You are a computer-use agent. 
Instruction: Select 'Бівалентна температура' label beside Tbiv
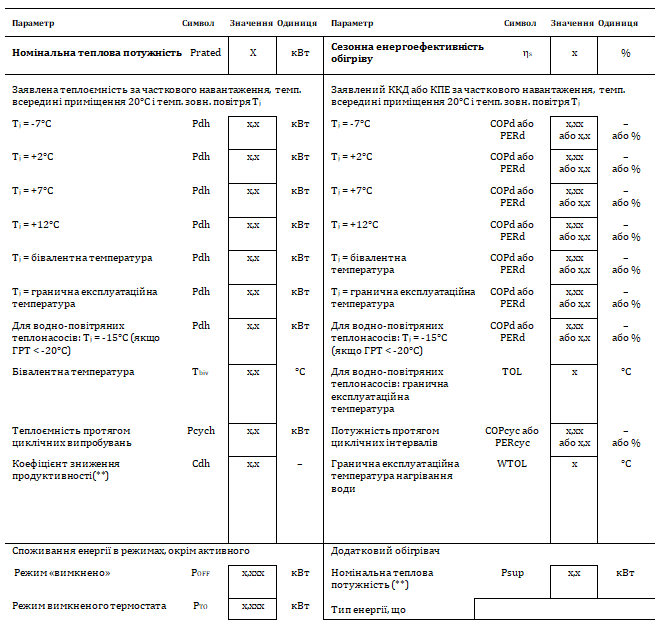tap(73, 372)
